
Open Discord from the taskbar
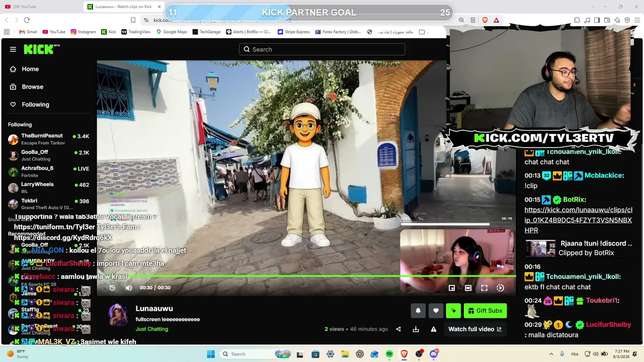pyautogui.click(x=434, y=354)
